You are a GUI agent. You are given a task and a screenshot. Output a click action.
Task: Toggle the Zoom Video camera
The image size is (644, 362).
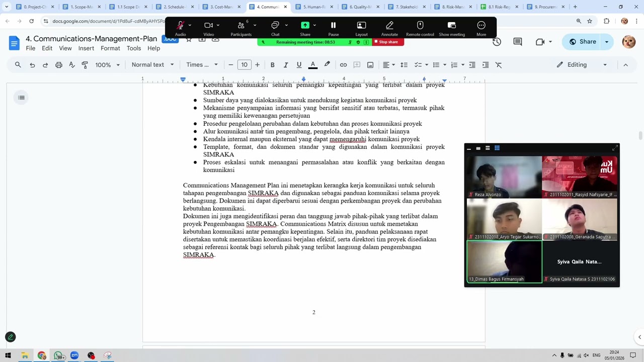208,28
